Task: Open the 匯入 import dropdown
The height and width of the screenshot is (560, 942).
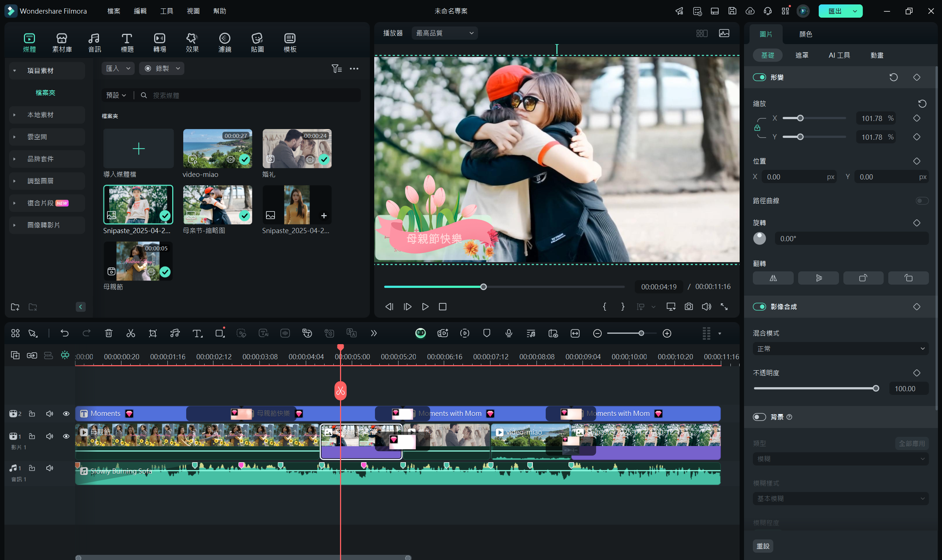Action: pyautogui.click(x=118, y=68)
